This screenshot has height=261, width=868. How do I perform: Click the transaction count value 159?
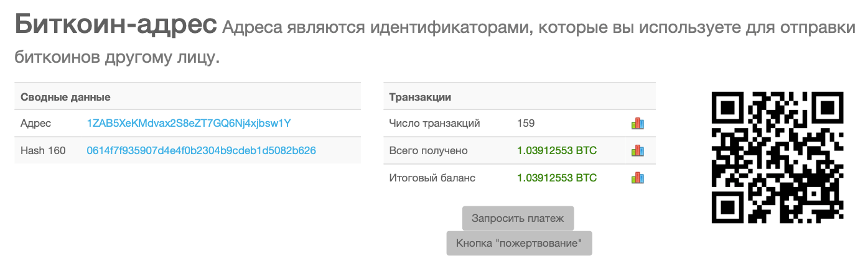(526, 124)
